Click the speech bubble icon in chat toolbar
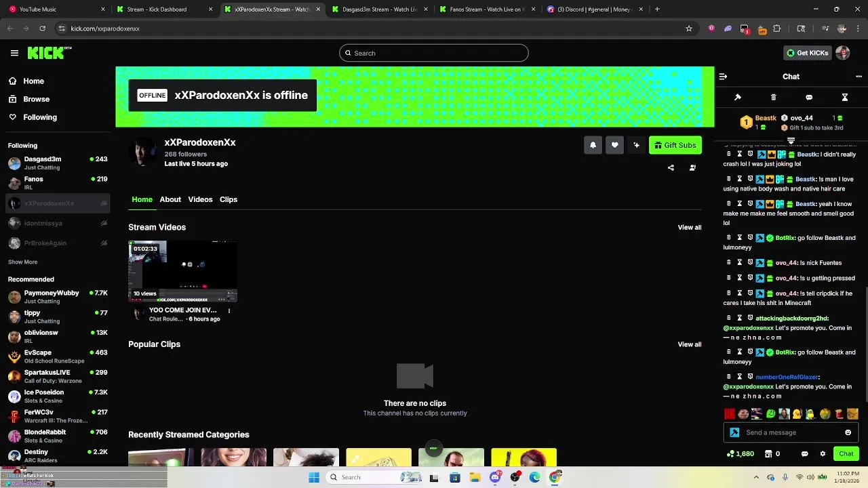 click(x=809, y=98)
